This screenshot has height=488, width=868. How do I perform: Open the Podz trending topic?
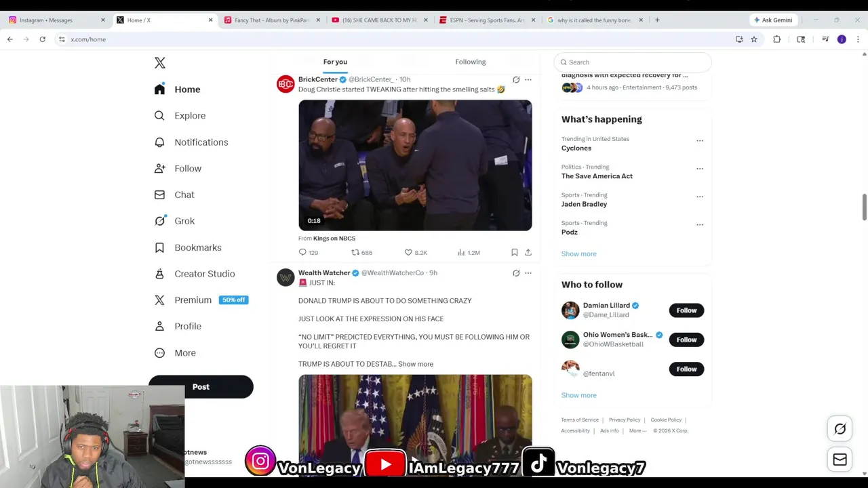(570, 232)
